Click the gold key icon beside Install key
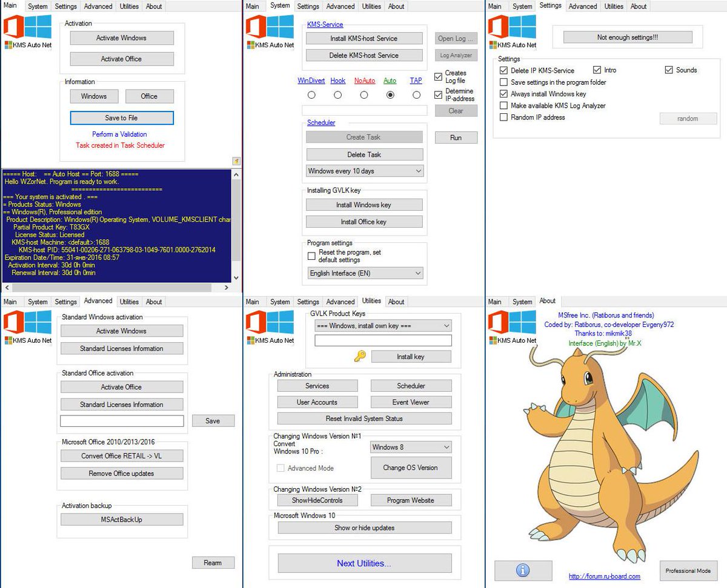The width and height of the screenshot is (727, 588). (x=360, y=357)
